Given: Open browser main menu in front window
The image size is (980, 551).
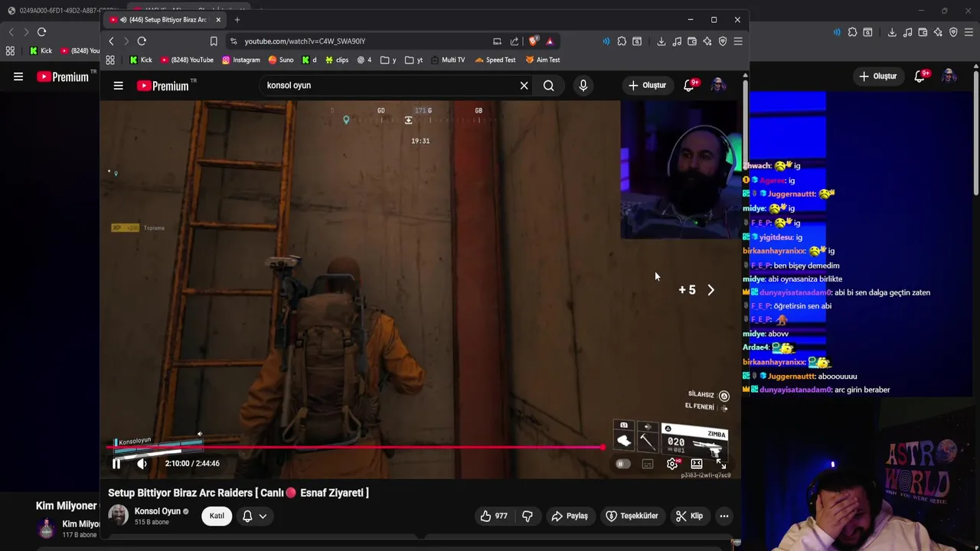Looking at the screenshot, I should 738,41.
